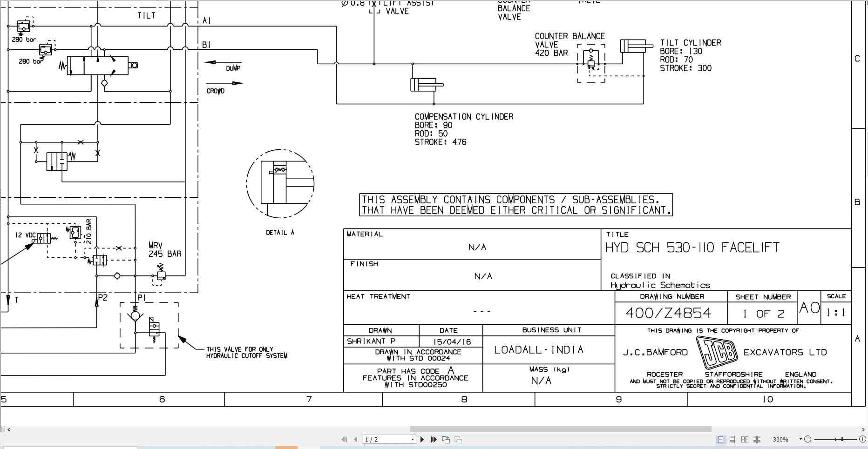This screenshot has height=449, width=868.
Task: Click the DETAIL A caption
Action: [280, 233]
